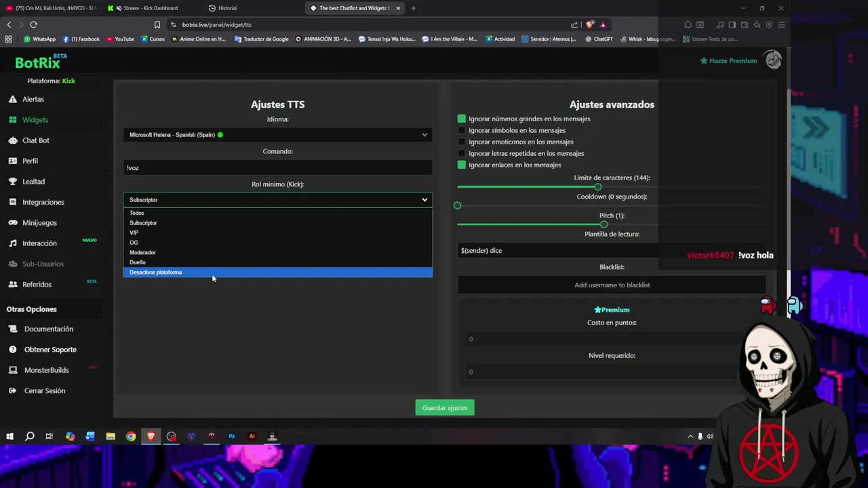Click the Límite de caracteres slider handle
This screenshot has width=868, height=488.
click(x=597, y=186)
